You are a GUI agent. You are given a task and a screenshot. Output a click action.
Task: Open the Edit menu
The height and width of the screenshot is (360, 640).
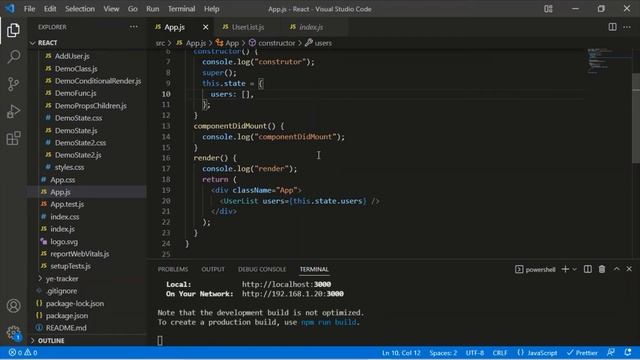point(50,9)
